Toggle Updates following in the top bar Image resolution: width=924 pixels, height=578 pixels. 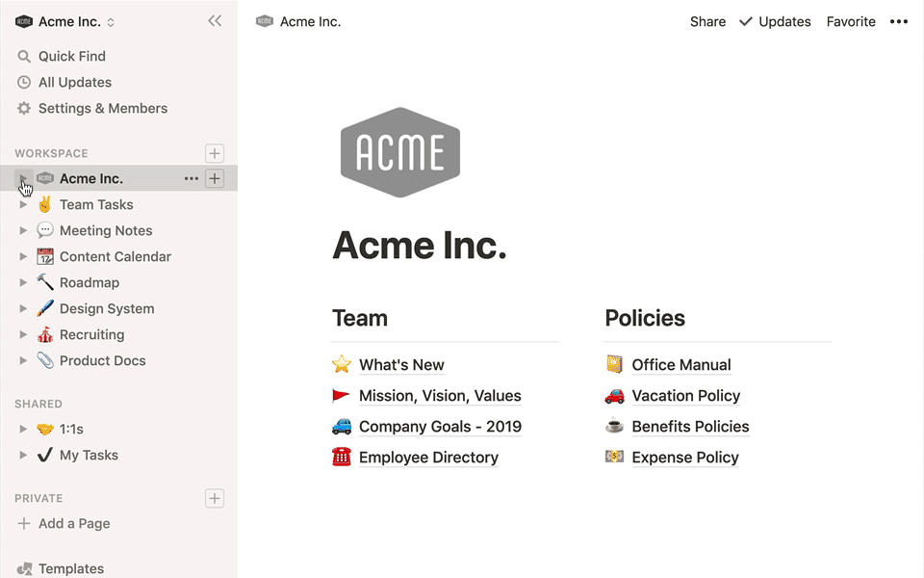[775, 21]
